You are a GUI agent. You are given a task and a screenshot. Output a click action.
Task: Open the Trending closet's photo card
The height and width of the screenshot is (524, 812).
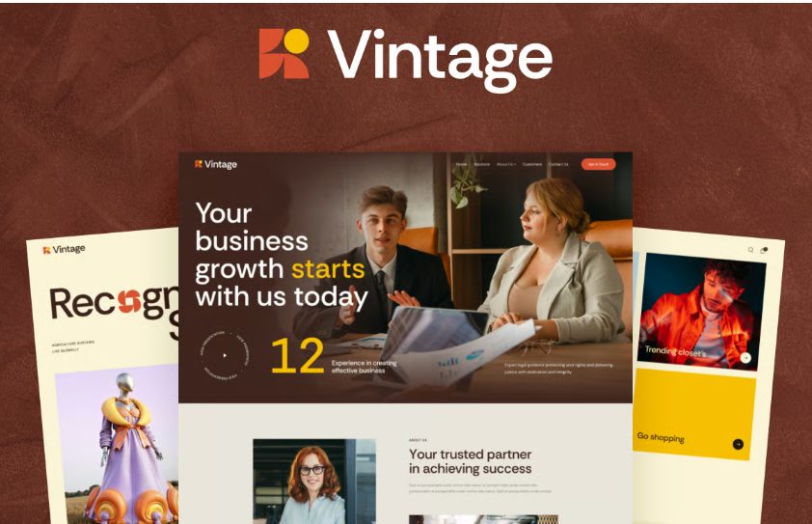701,312
